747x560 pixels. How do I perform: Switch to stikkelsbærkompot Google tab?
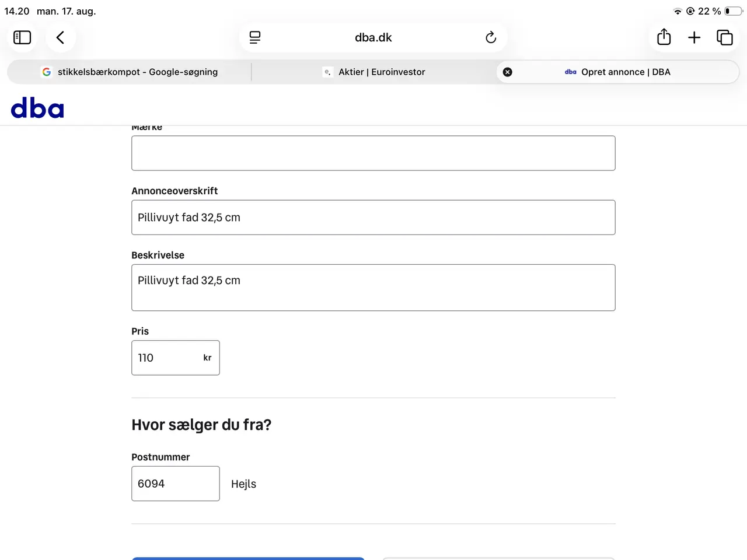pyautogui.click(x=130, y=72)
